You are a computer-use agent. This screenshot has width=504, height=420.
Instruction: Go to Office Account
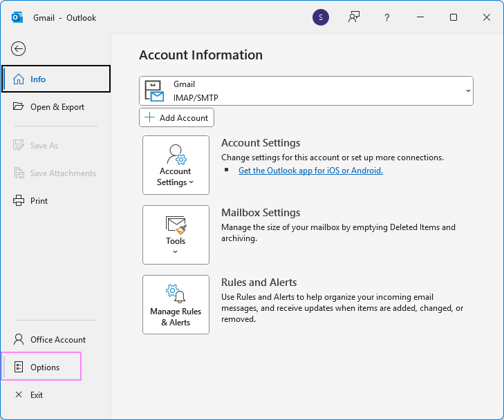tap(56, 339)
